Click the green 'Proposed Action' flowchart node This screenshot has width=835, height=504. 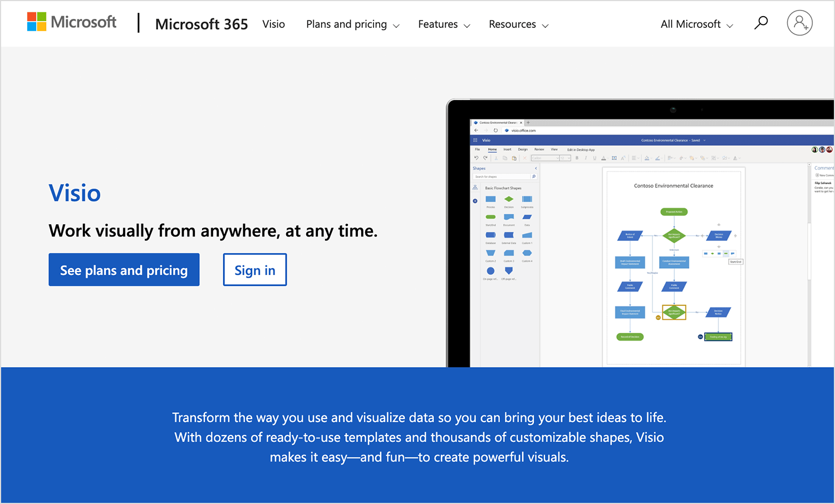[674, 211]
